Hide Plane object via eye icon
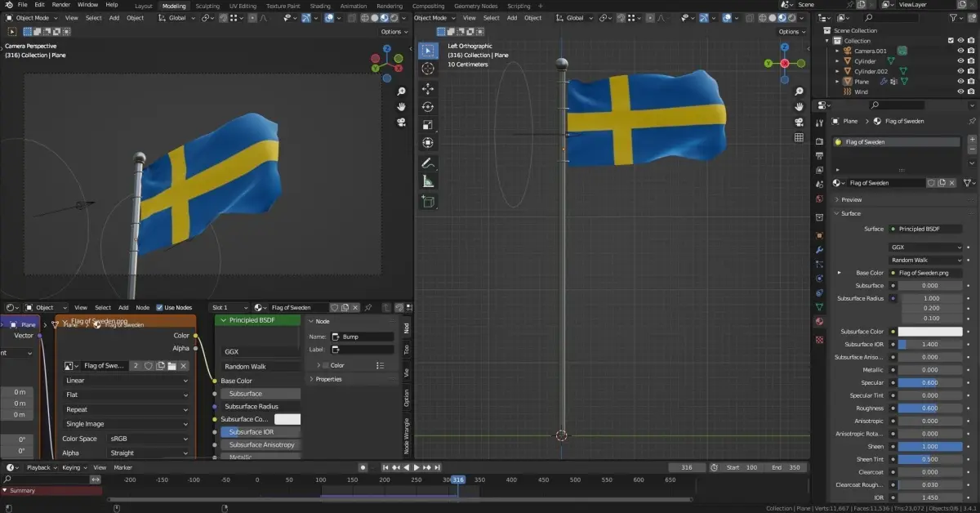Viewport: 980px width, 513px height. (x=960, y=82)
